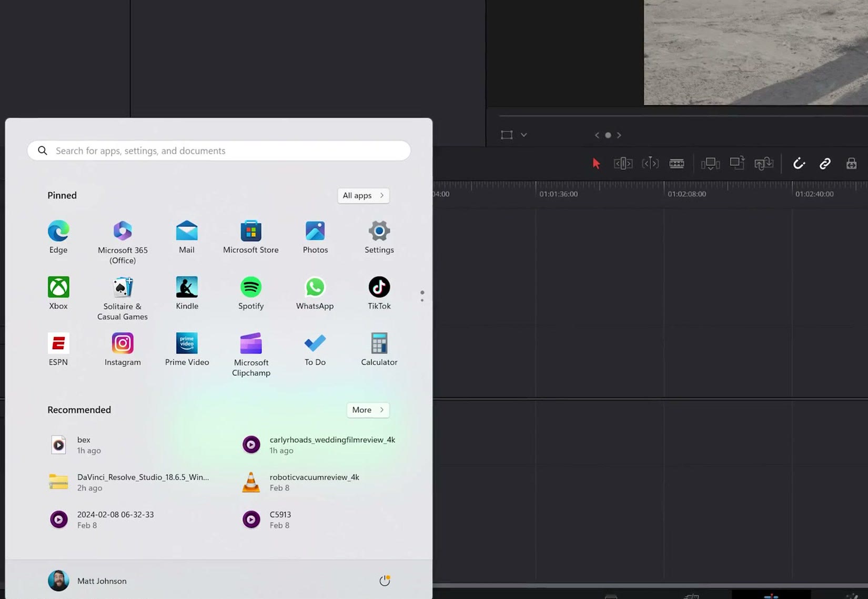The image size is (868, 599).
Task: Click the viewer scrub bar under the preview
Action: (683, 115)
